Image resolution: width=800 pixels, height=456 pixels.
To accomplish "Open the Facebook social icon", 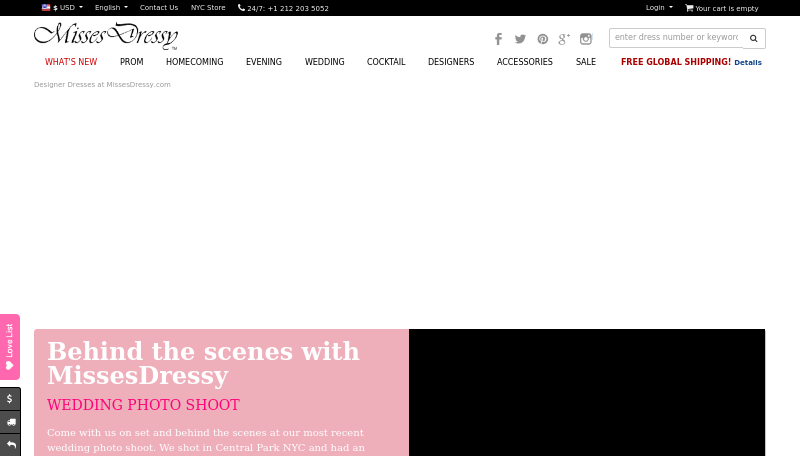I will 498,39.
